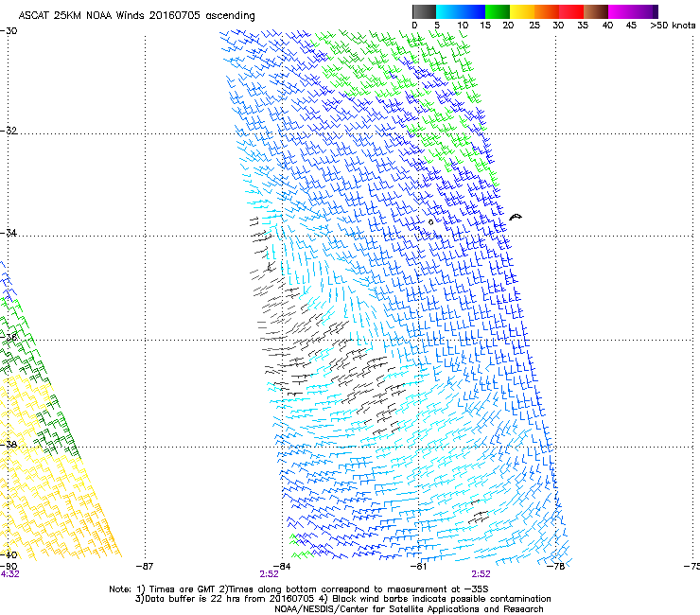
Task: Click the black island outline east of the swath
Action: 516,217
